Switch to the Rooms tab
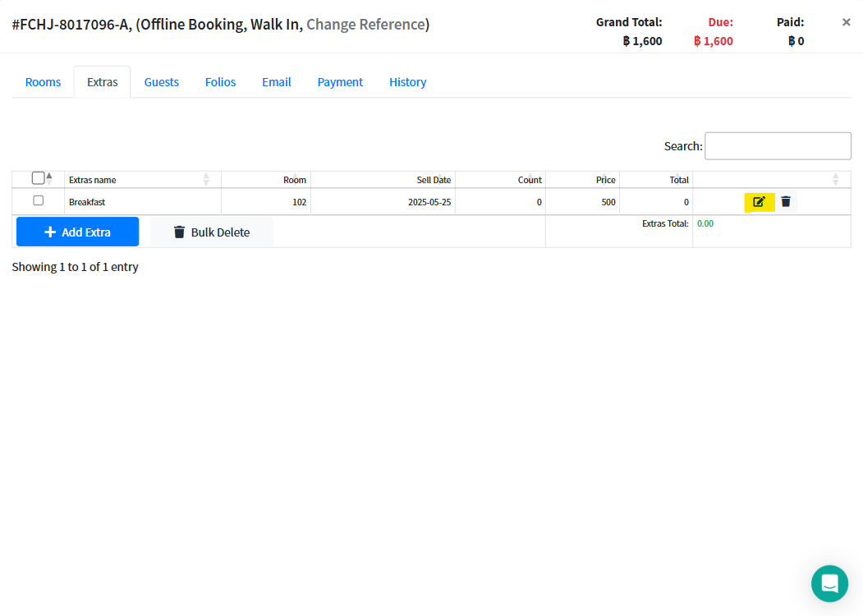This screenshot has width=863, height=616. point(43,82)
